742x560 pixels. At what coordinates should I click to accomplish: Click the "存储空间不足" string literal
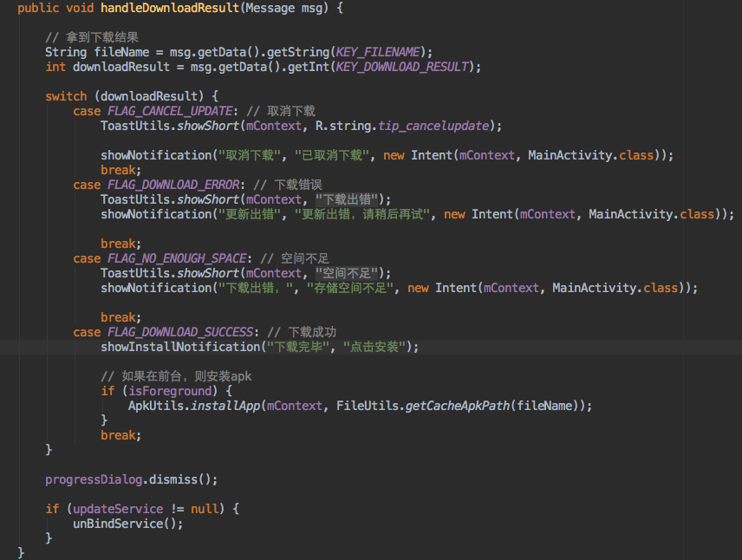pyautogui.click(x=350, y=288)
